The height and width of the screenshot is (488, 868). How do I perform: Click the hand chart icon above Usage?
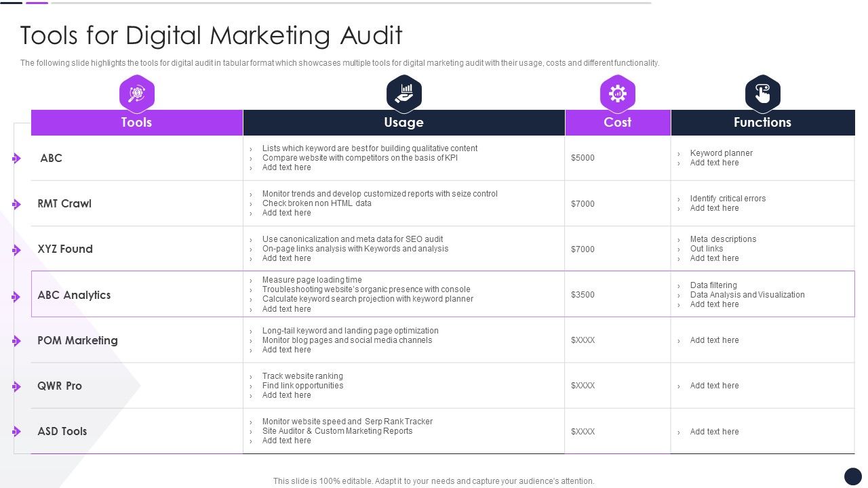pyautogui.click(x=404, y=94)
